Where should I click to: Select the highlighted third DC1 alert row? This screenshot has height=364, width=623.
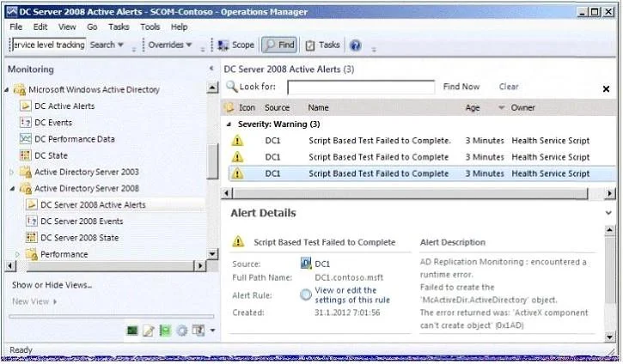coord(422,173)
